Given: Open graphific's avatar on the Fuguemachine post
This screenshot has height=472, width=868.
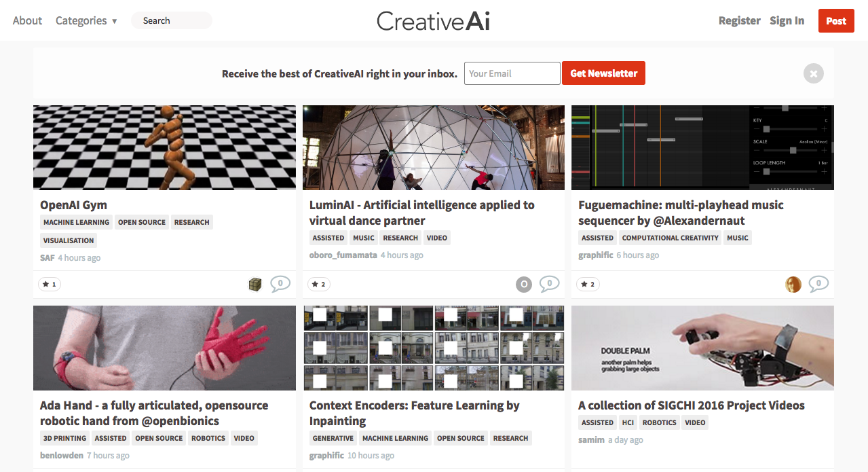Looking at the screenshot, I should [793, 284].
